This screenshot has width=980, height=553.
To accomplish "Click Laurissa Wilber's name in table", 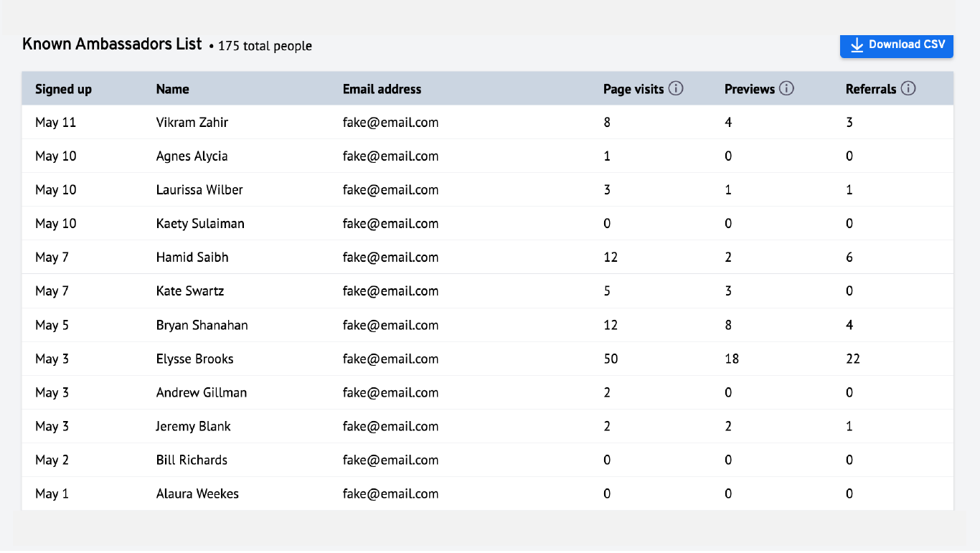I will pyautogui.click(x=199, y=190).
